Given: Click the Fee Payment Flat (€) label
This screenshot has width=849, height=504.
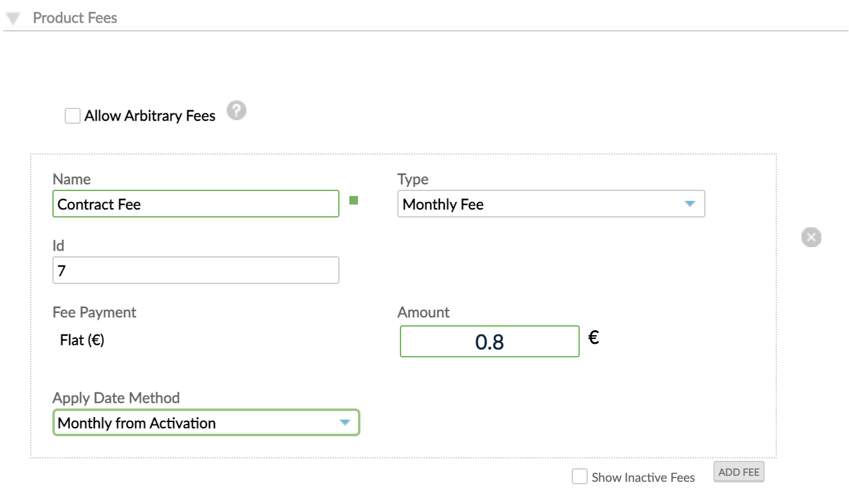Looking at the screenshot, I should (81, 339).
